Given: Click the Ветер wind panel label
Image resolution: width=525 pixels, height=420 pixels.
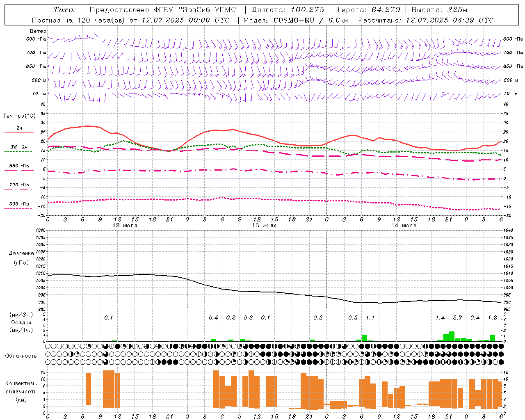Looking at the screenshot, I should coord(38,31).
